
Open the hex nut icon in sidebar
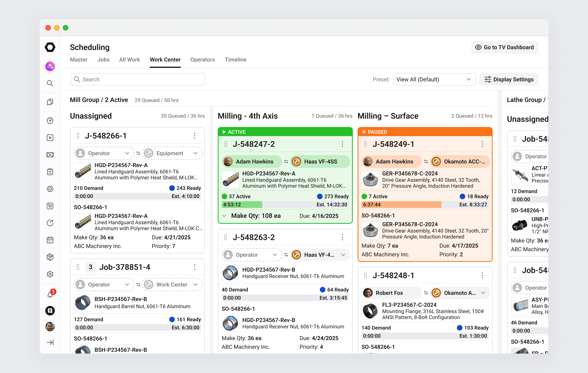[50, 189]
